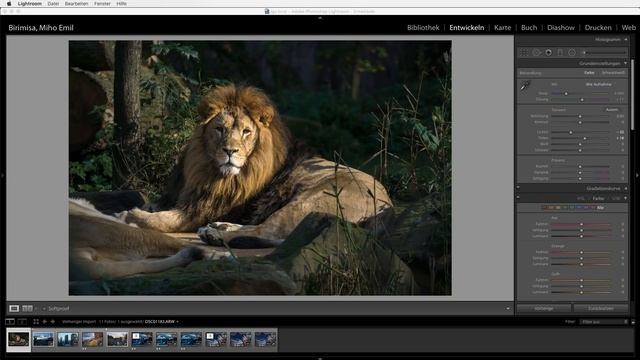The height and width of the screenshot is (360, 640).
Task: Switch to the Buch module
Action: [529, 27]
